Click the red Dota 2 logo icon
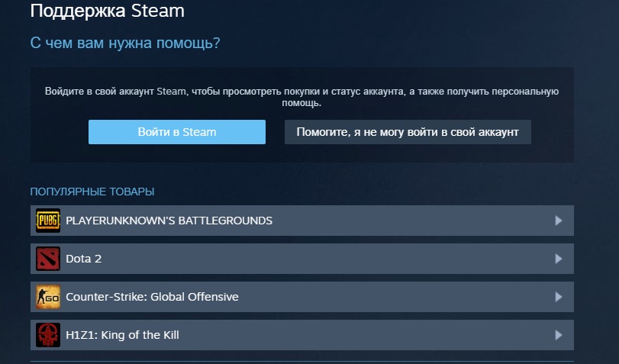This screenshot has height=364, width=619. (x=48, y=259)
